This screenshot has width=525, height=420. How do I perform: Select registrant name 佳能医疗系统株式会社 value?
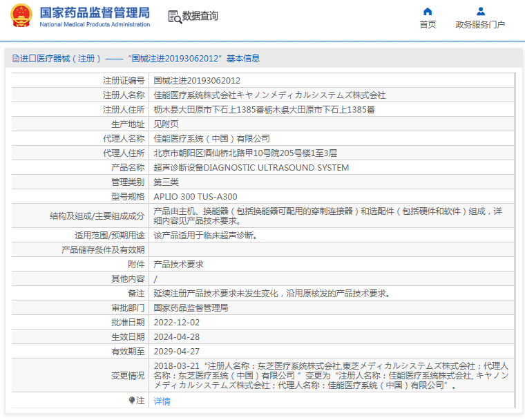[x=269, y=95]
